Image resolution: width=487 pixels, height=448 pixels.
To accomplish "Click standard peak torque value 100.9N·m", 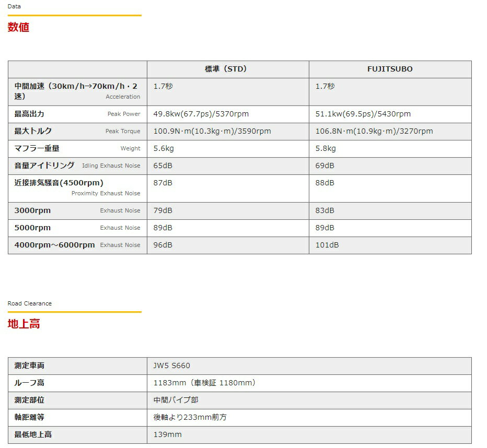I will point(212,131).
